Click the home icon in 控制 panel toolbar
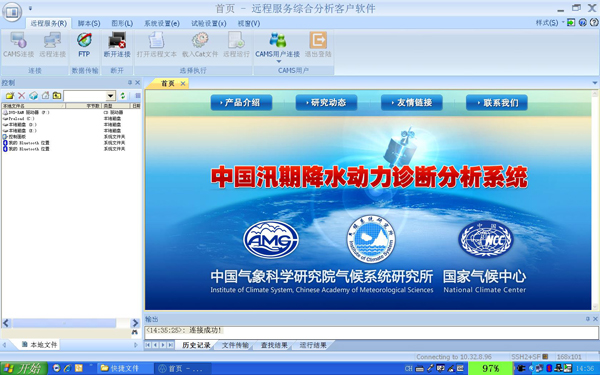Viewport: 600px width, 375px height. click(46, 95)
